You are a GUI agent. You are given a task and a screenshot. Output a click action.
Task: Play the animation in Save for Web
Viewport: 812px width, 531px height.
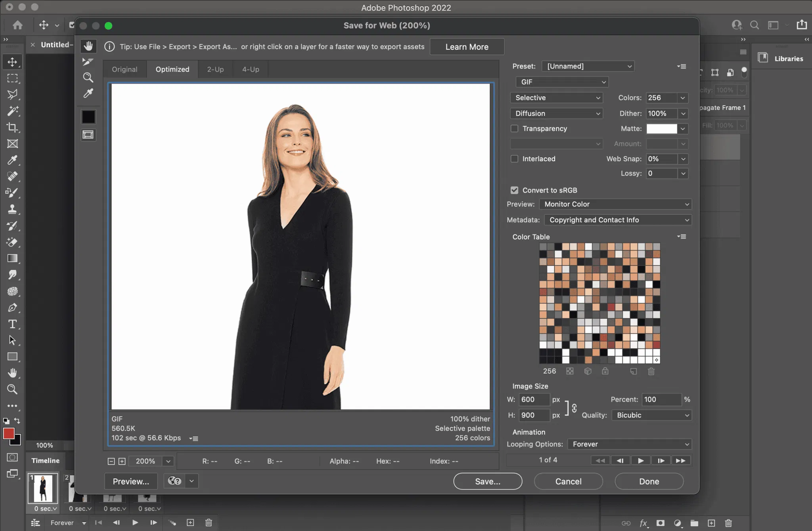click(x=640, y=460)
